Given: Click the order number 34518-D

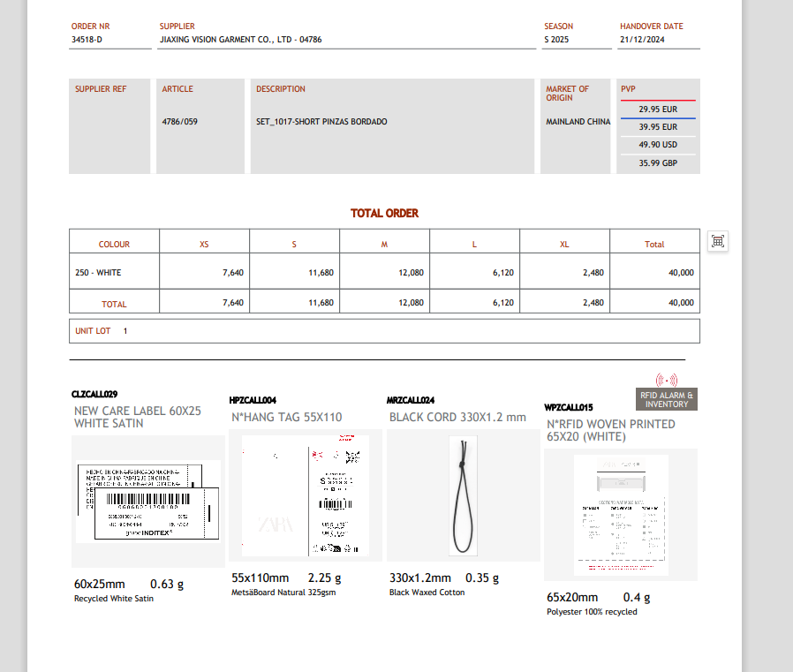Looking at the screenshot, I should tap(87, 40).
